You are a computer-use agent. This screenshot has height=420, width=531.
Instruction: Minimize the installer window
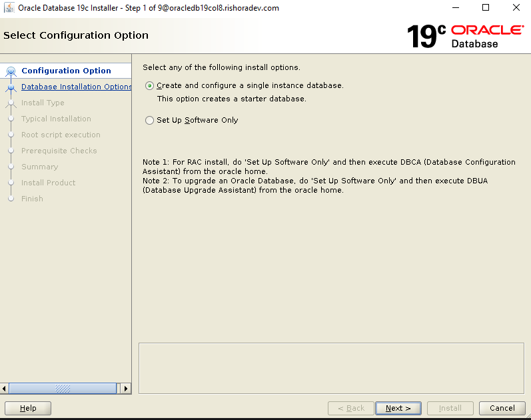tap(455, 8)
